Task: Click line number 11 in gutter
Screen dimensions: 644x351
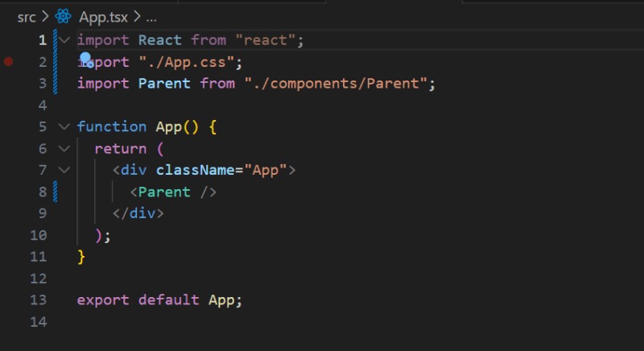Action: (x=39, y=257)
